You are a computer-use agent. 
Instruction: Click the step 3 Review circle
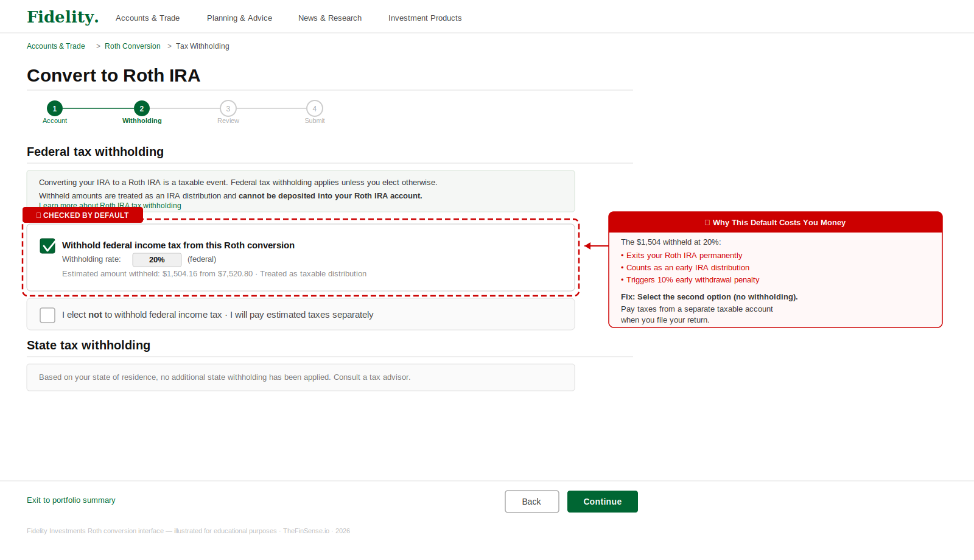(228, 108)
